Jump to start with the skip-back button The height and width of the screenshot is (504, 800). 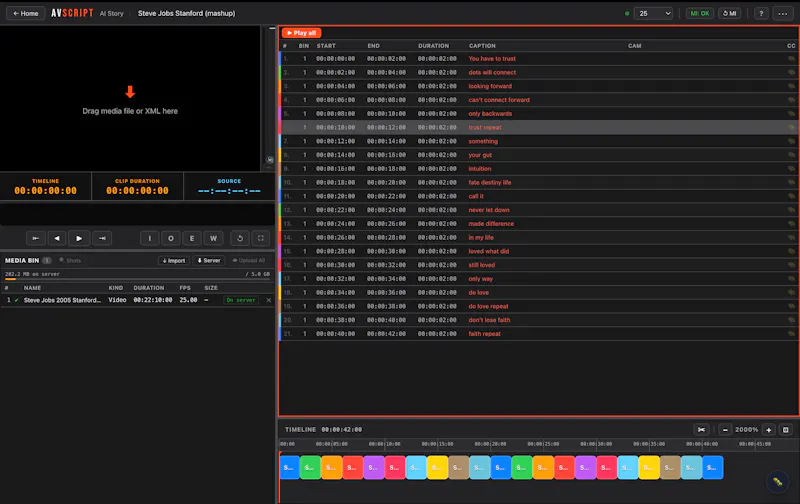pyautogui.click(x=36, y=238)
